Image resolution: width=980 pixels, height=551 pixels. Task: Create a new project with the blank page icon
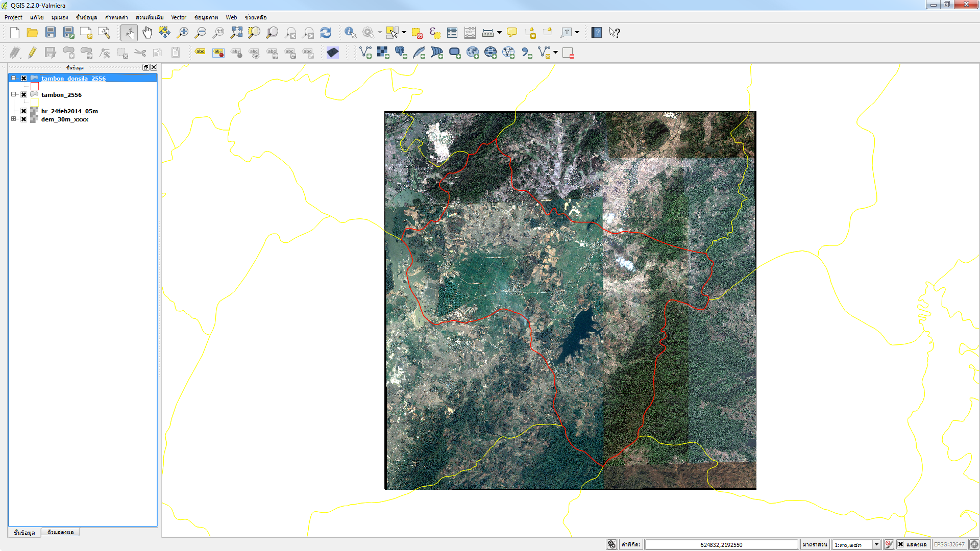(x=15, y=33)
